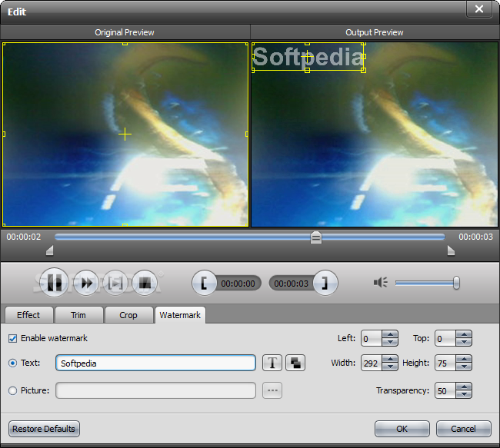500x448 pixels.
Task: Set trim end with right bracket button
Action: click(x=325, y=283)
